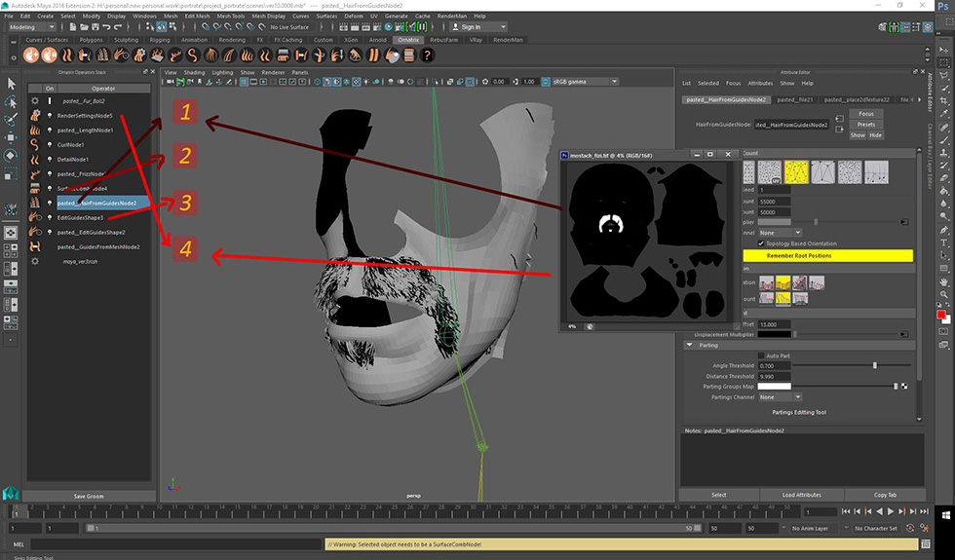Select the yellow highlighted distribution type icon

point(796,172)
